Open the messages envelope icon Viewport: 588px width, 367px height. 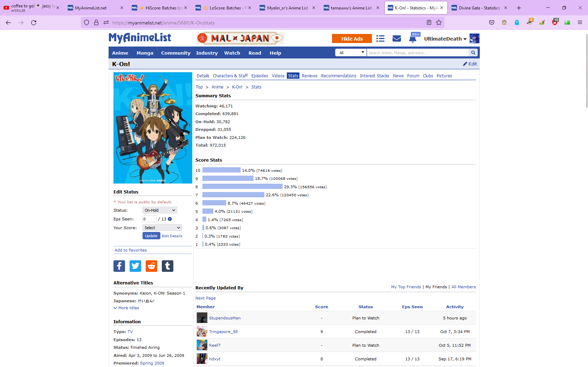pyautogui.click(x=396, y=39)
